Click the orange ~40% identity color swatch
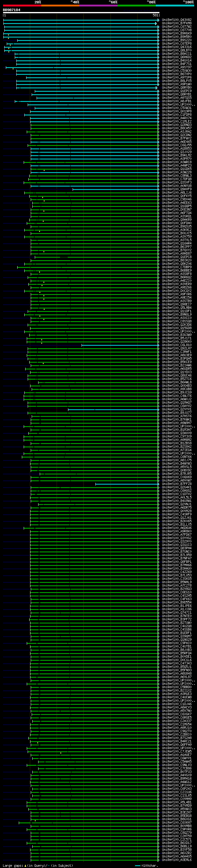Image resolution: width=197 pixels, height=868 pixels. tap(60, 6)
